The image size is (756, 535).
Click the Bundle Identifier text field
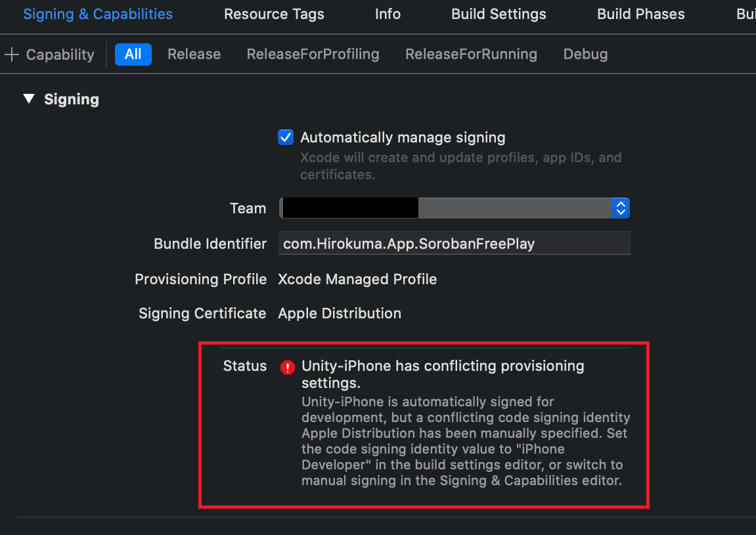453,244
